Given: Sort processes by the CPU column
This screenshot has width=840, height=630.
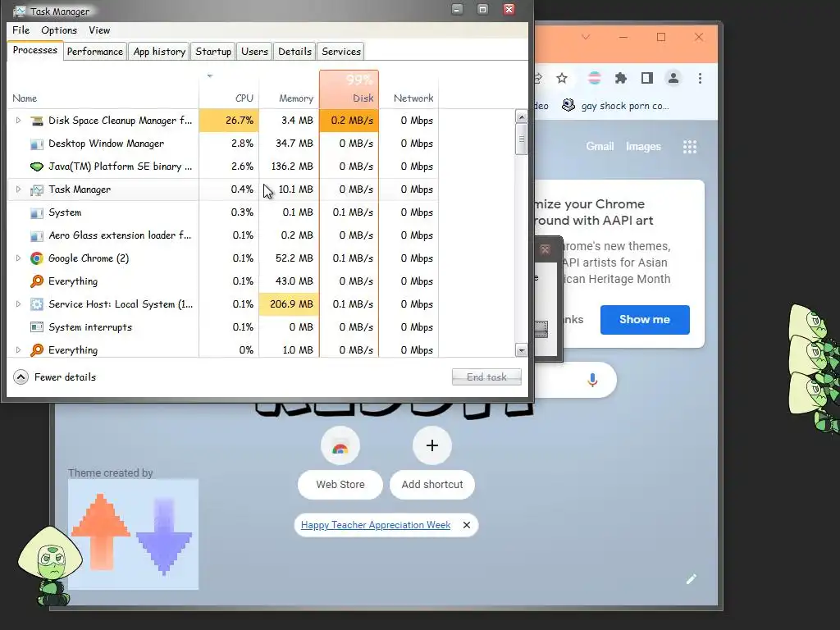Looking at the screenshot, I should coord(229,89).
